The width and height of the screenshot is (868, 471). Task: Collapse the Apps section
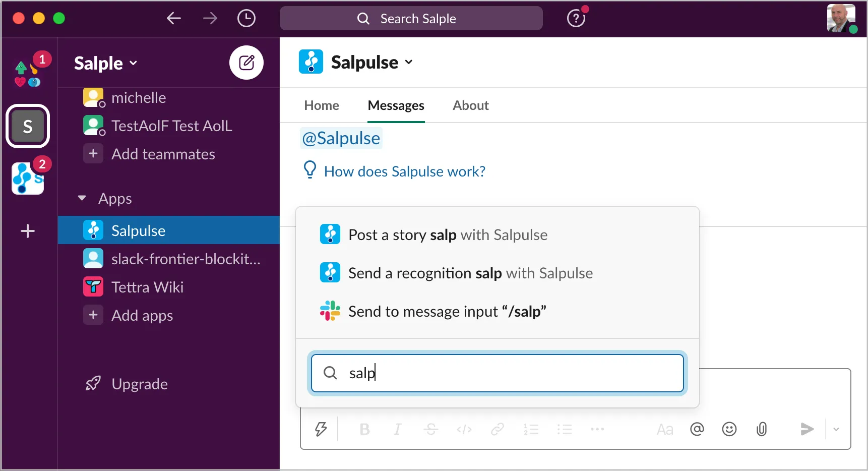pos(82,198)
